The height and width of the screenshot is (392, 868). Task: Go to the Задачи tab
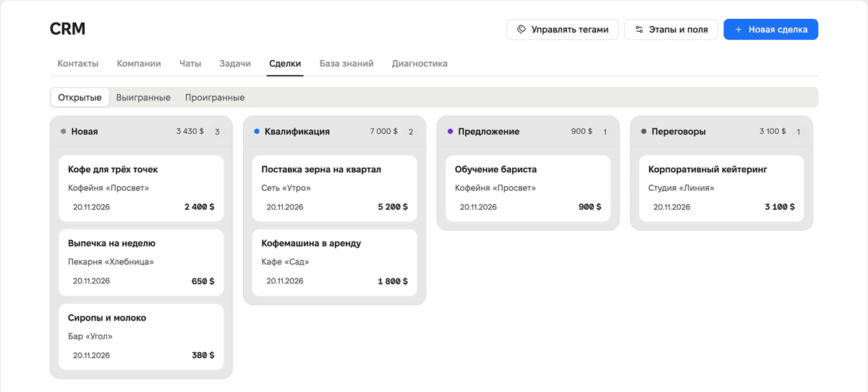235,64
